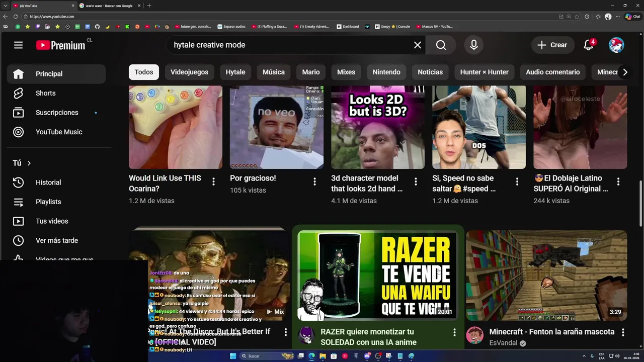This screenshot has height=362, width=644.
Task: Open options menu for Por gracioso!
Action: coord(314,182)
